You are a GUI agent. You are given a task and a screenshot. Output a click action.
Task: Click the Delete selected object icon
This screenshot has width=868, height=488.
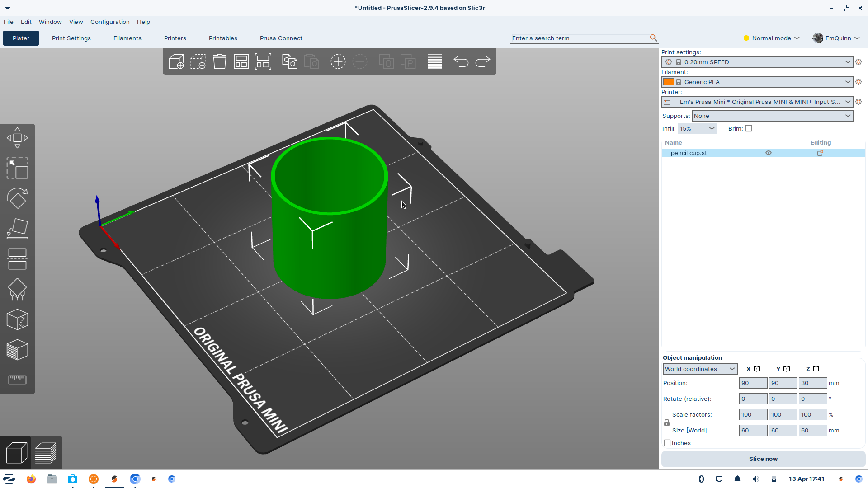[198, 61]
